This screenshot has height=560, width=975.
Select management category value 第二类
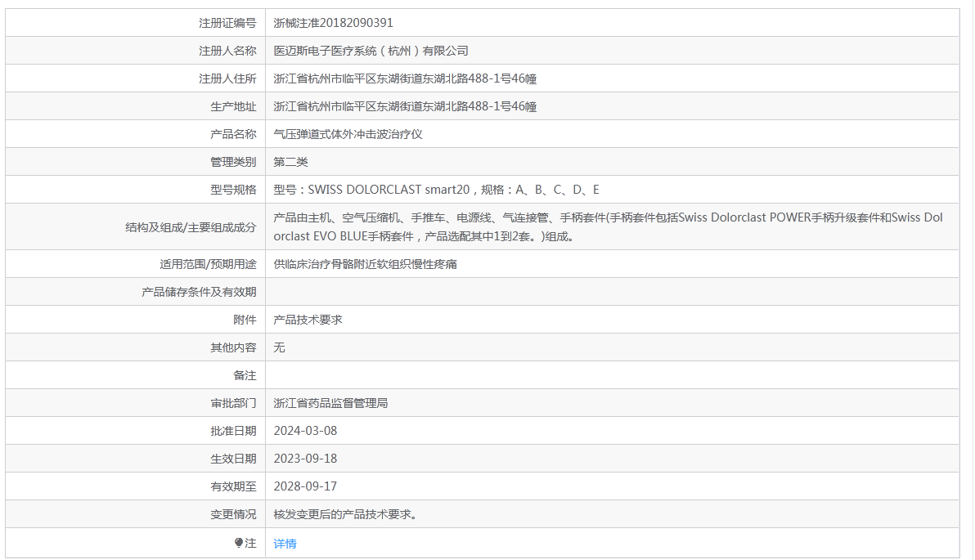click(291, 162)
